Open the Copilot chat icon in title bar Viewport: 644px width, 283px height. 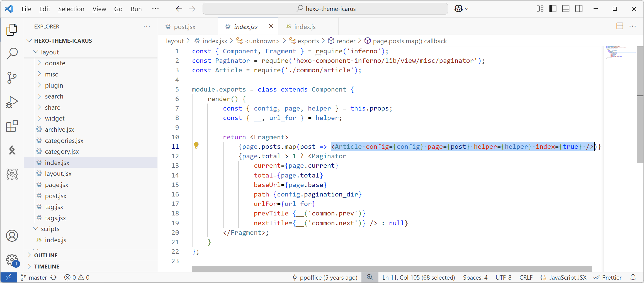pyautogui.click(x=458, y=9)
